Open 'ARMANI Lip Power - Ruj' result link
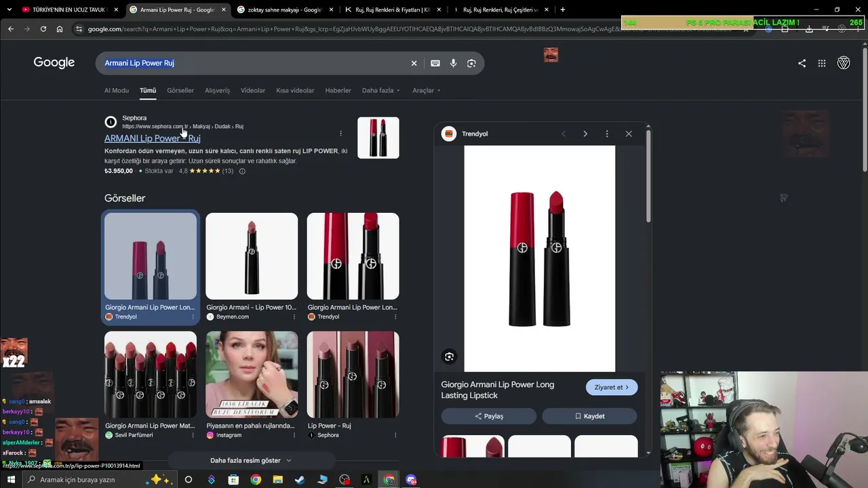 click(153, 138)
